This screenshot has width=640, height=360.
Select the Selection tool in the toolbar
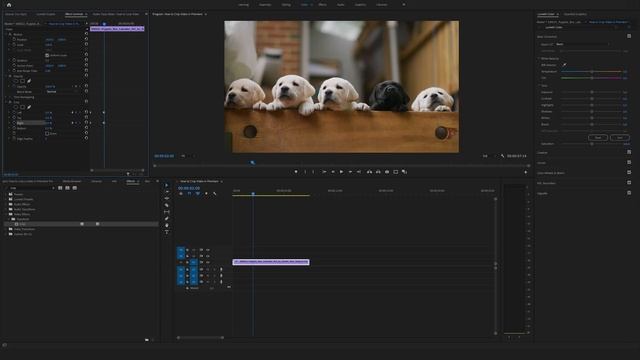167,185
